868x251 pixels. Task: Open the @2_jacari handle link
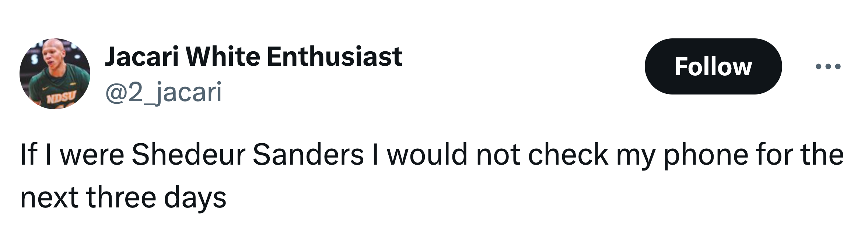[x=164, y=92]
